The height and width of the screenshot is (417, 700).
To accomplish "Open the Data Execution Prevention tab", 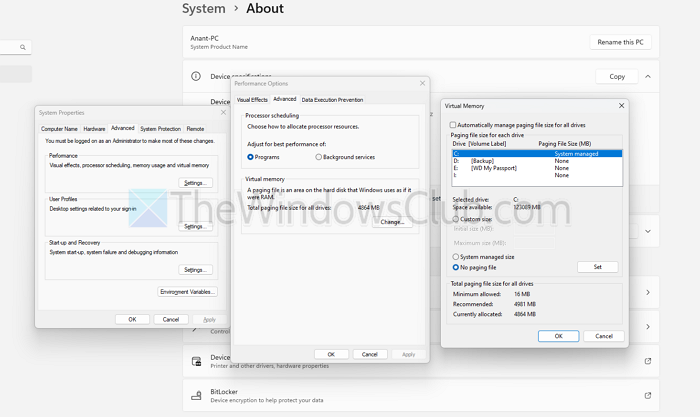I will (332, 100).
